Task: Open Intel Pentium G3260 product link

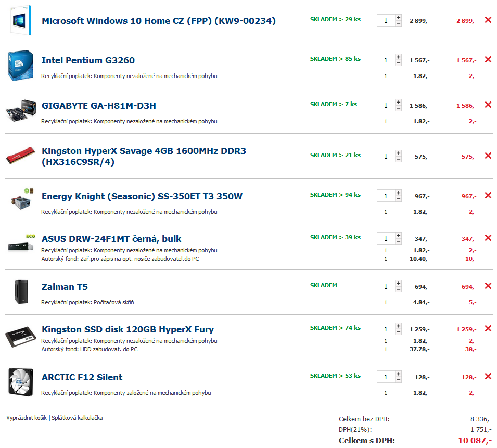Action: click(88, 60)
